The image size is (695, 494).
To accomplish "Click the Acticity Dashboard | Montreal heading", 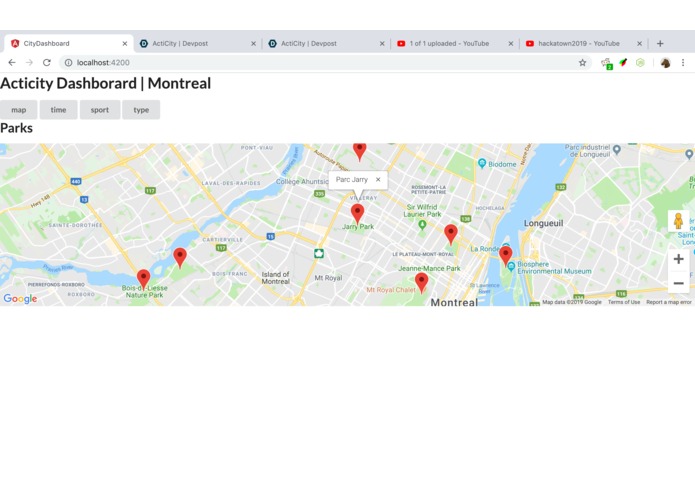I will [x=105, y=83].
